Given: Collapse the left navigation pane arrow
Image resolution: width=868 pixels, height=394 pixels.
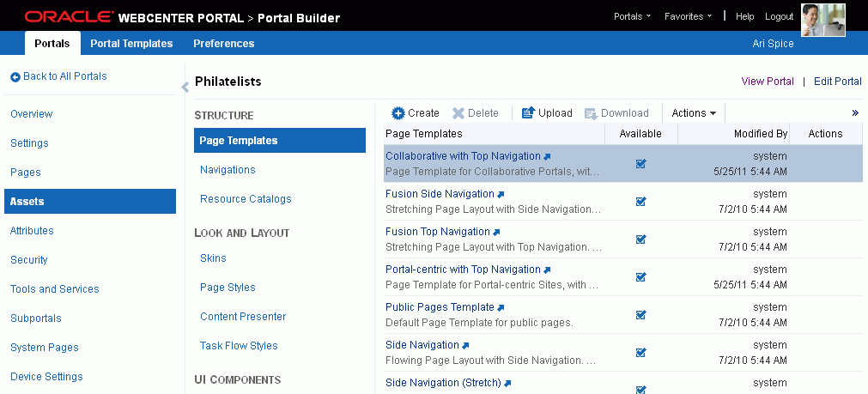Looking at the screenshot, I should 185,87.
